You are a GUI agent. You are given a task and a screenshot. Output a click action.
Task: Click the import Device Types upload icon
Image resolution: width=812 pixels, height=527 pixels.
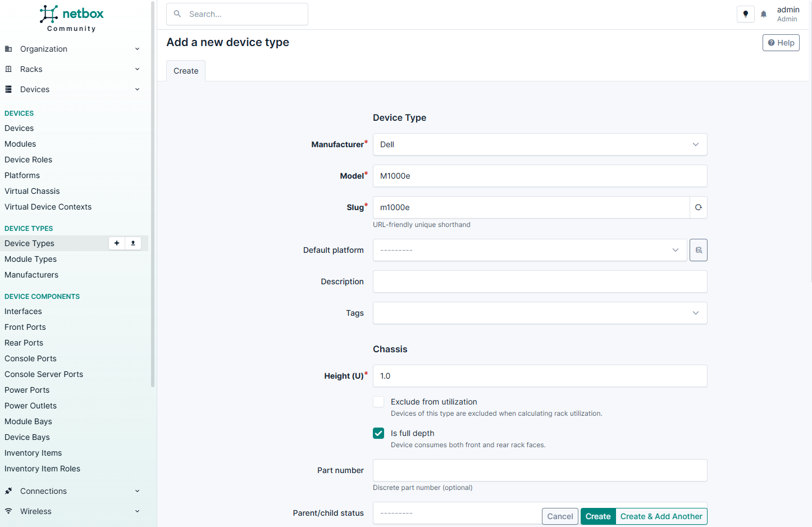coord(133,243)
